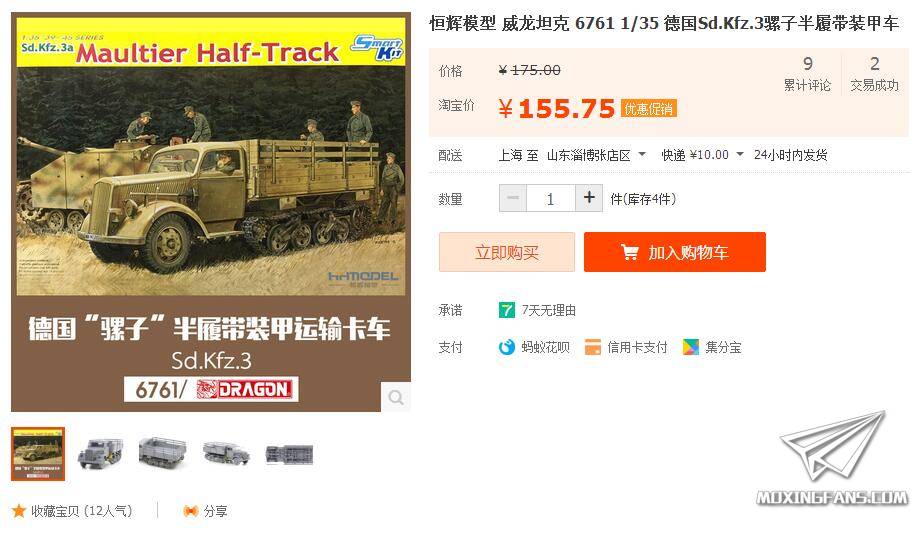Open the 山东淄博张店区 destination dropdown
Image resolution: width=918 pixels, height=533 pixels.
point(596,155)
